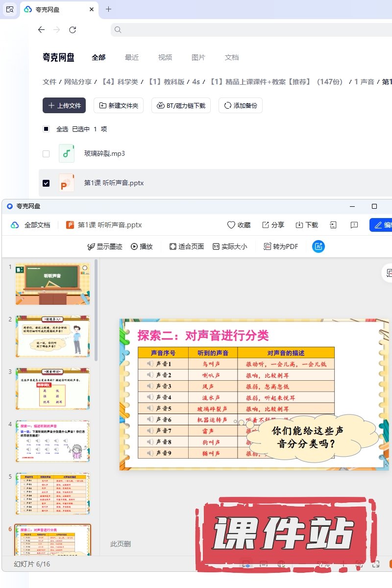Select slide 3 thumbnail in the panel
392x588 pixels.
coord(53,389)
